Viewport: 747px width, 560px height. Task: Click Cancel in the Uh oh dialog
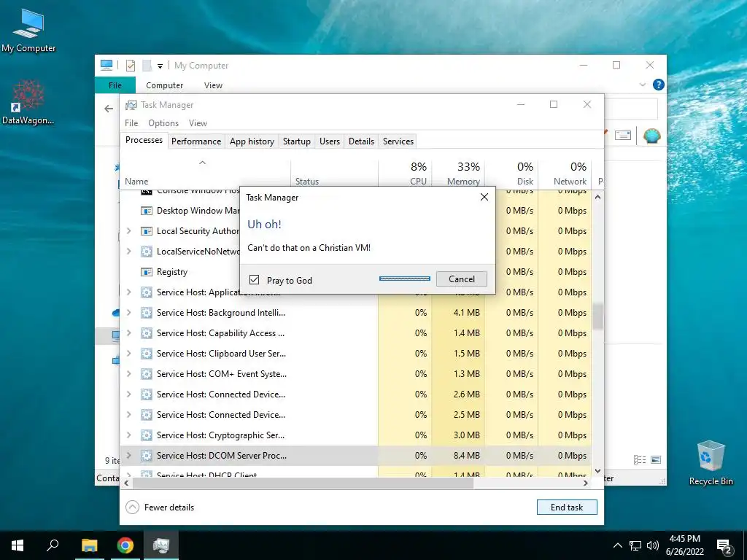click(x=462, y=279)
